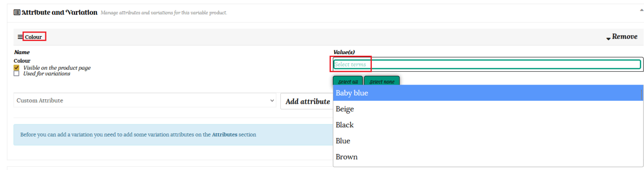Screen dimensions: 644x170
Task: Select Brown from the dropdown list
Action: tap(486, 157)
